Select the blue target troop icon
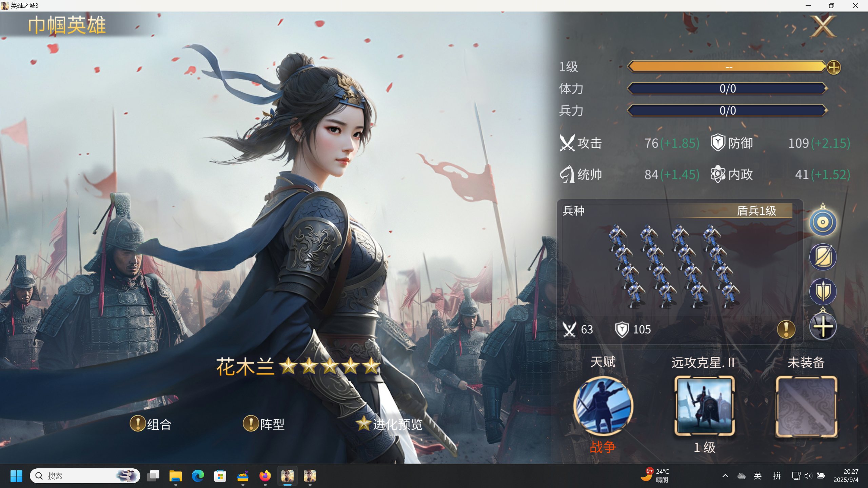This screenshot has width=868, height=488. 823,222
